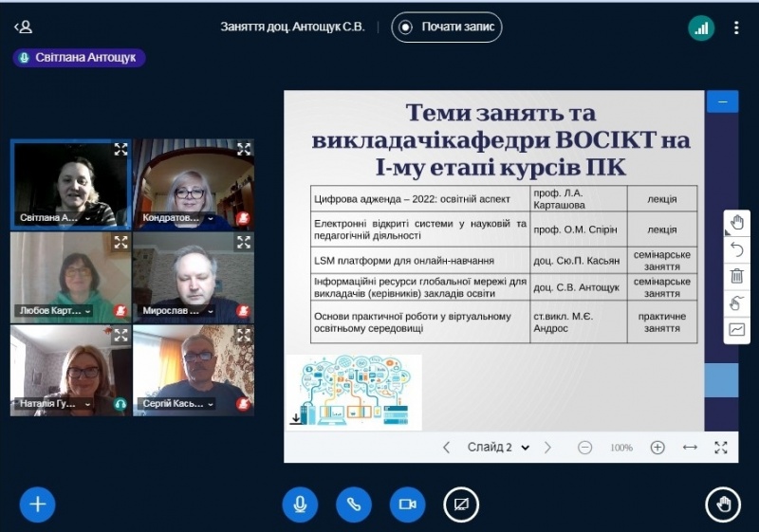Viewport: 759px width, 532px height.
Task: Undo the last whiteboard annotation
Action: pos(736,249)
